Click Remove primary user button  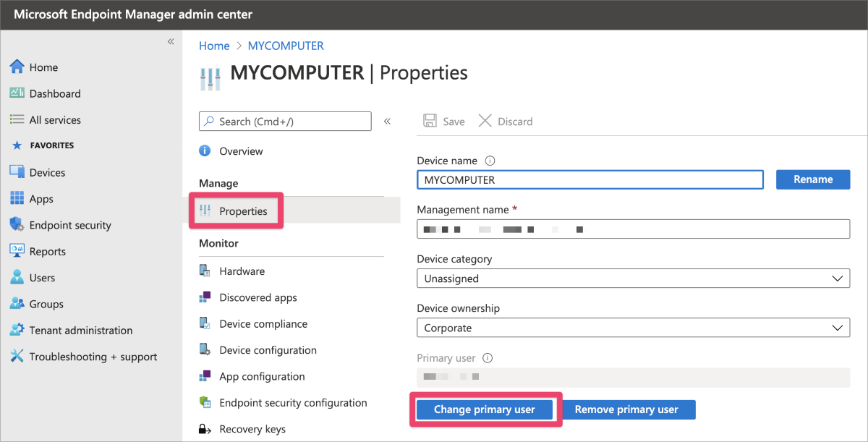626,409
